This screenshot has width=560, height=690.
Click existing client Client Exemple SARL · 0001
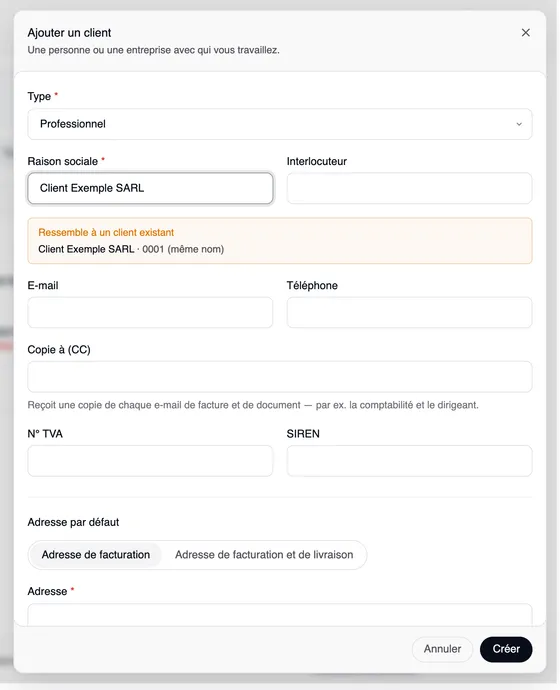(131, 249)
